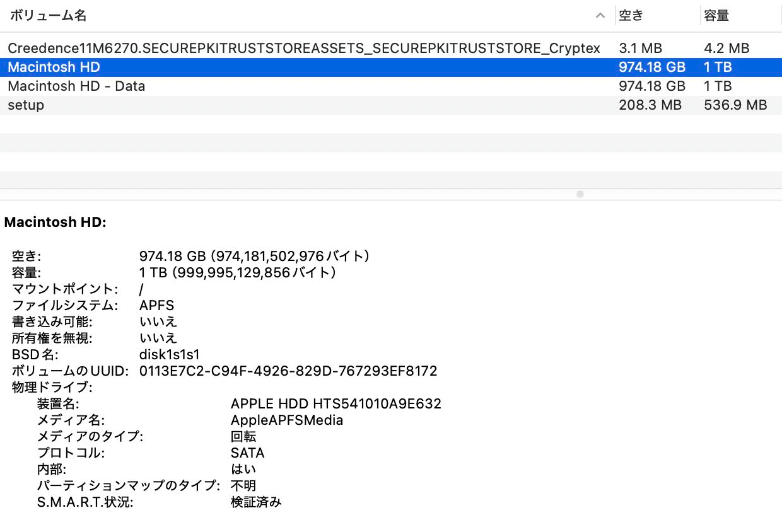
Task: Select the setup volume row
Action: pos(26,105)
